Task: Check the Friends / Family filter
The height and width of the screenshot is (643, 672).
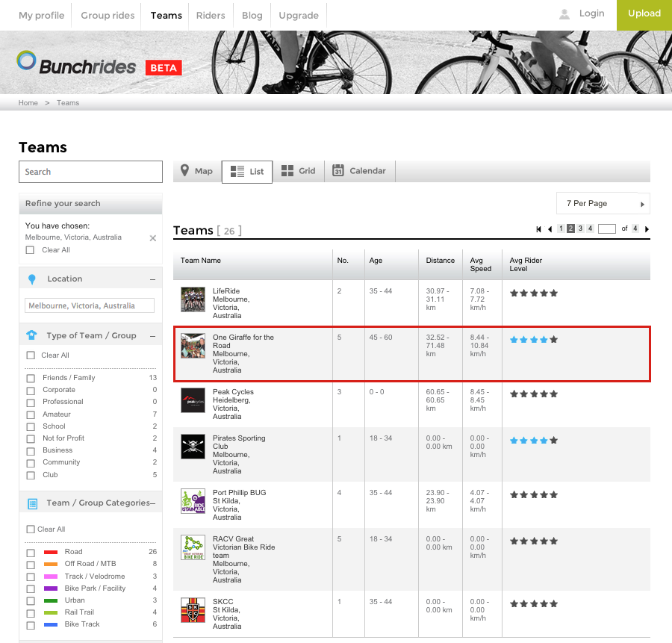Action: coord(31,379)
